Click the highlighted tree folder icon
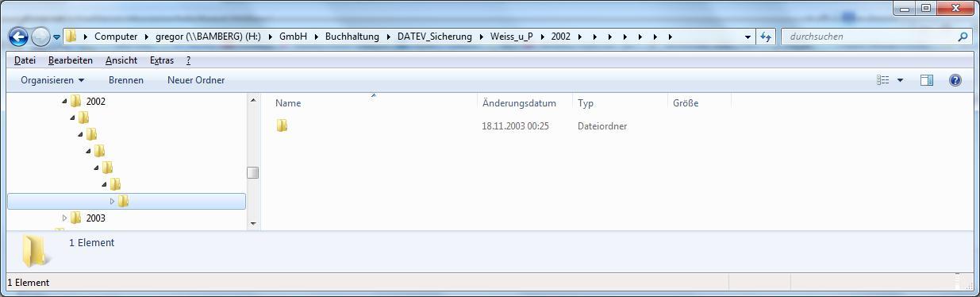 tap(123, 201)
